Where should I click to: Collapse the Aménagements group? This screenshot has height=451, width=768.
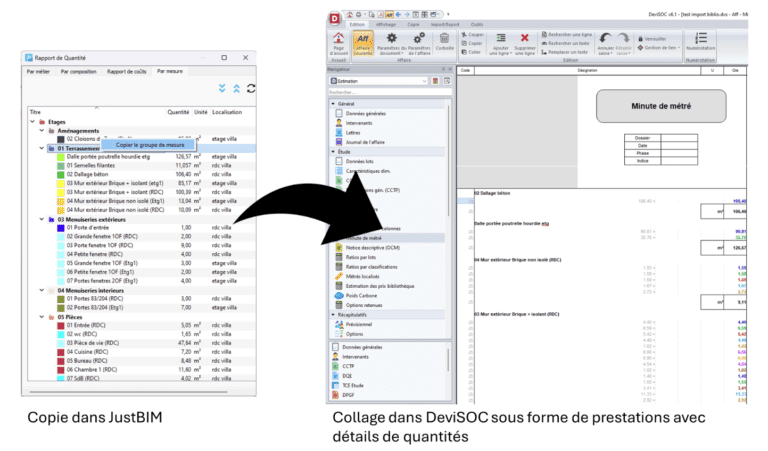[42, 131]
